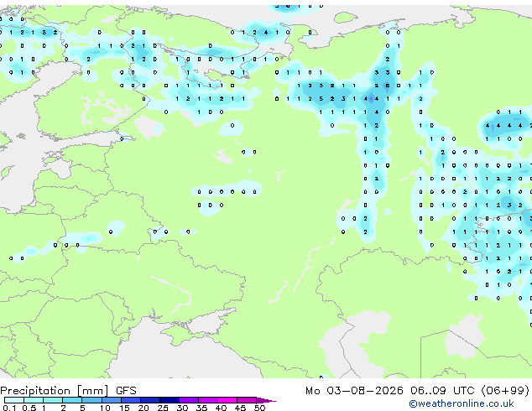Screen dimensions: 532x411
Task: Select the legend swatch between 2 and 5
Action: pyautogui.click(x=72, y=400)
